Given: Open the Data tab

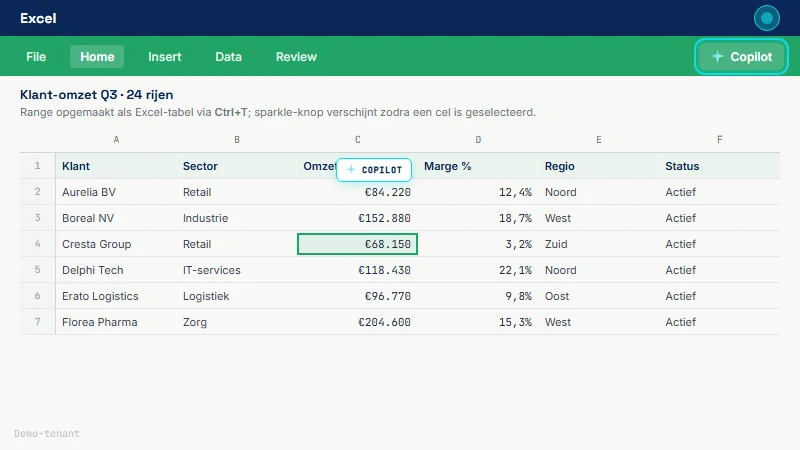Looking at the screenshot, I should [x=228, y=57].
